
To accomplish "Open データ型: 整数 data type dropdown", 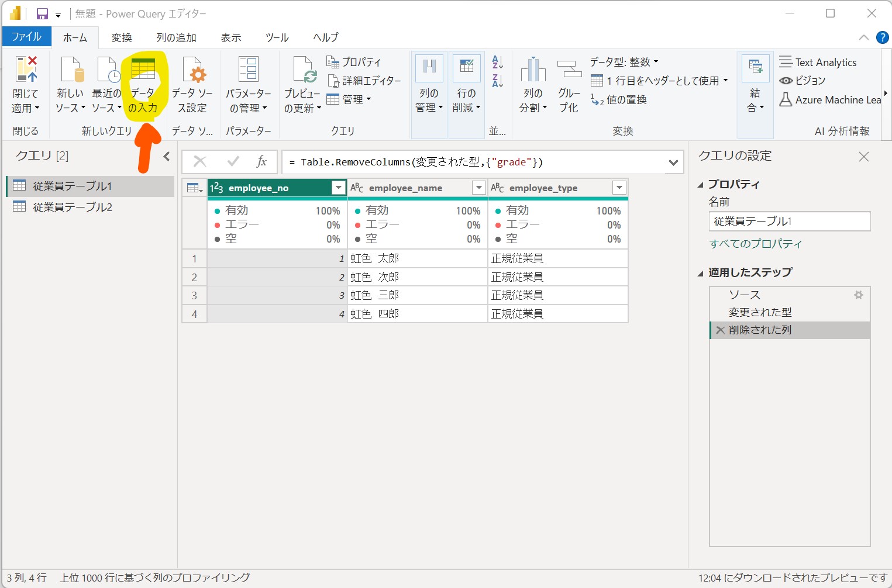I will tap(624, 62).
